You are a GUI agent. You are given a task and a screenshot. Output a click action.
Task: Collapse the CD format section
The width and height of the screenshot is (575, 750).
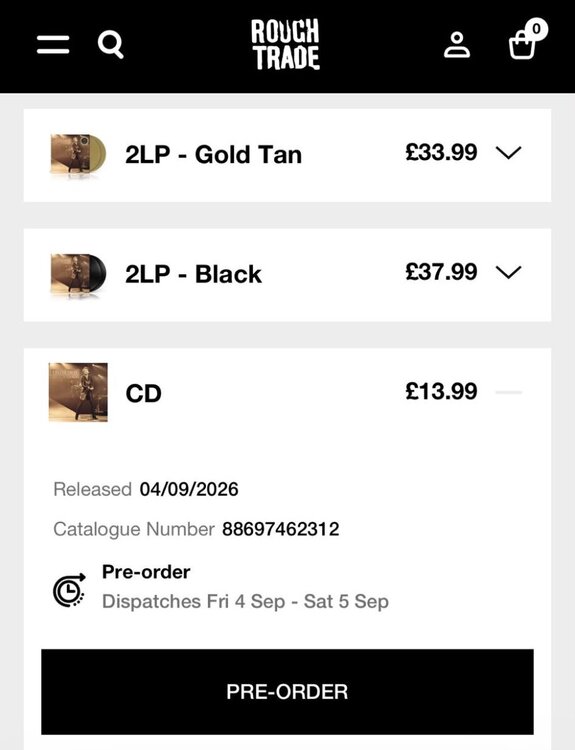tap(509, 392)
